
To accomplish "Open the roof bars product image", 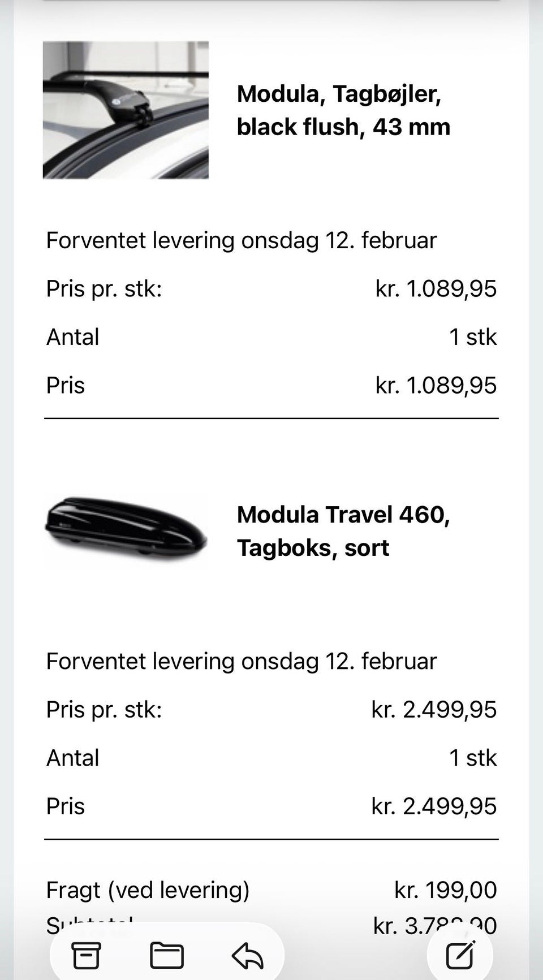I will click(x=126, y=110).
